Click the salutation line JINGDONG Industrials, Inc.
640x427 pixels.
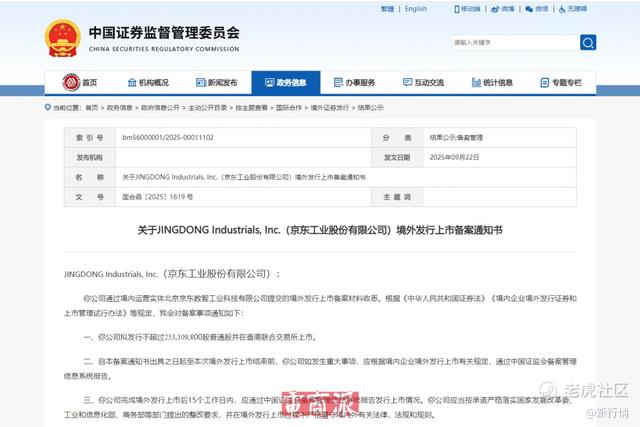click(172, 274)
